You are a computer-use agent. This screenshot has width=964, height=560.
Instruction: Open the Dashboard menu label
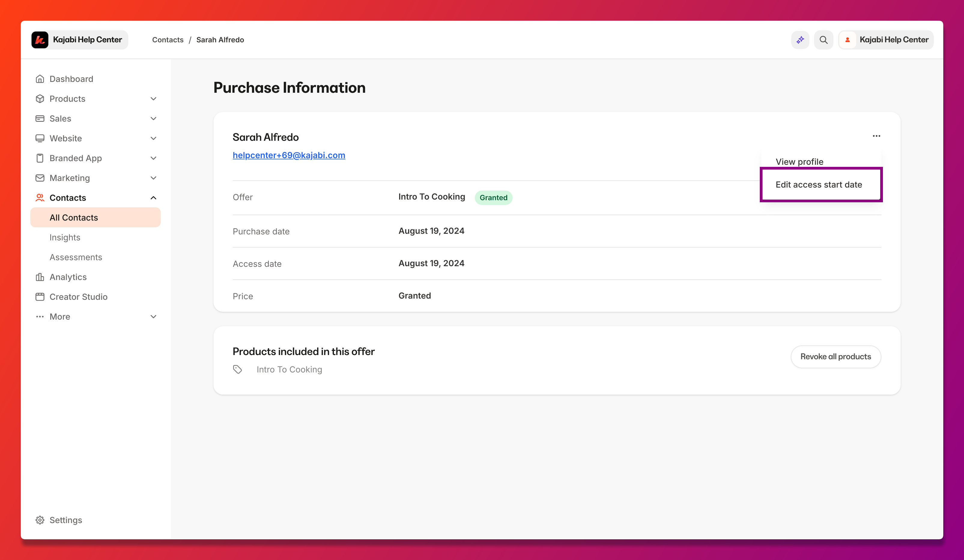[71, 79]
